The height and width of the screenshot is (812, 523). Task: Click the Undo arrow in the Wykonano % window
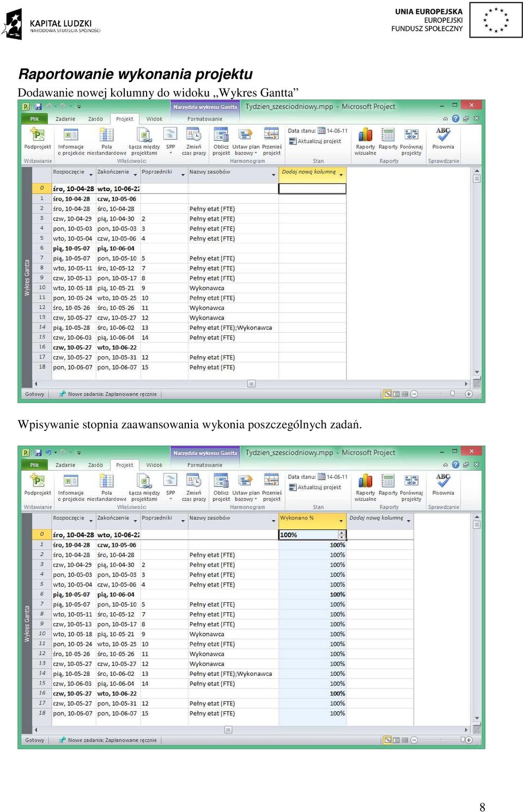48,453
